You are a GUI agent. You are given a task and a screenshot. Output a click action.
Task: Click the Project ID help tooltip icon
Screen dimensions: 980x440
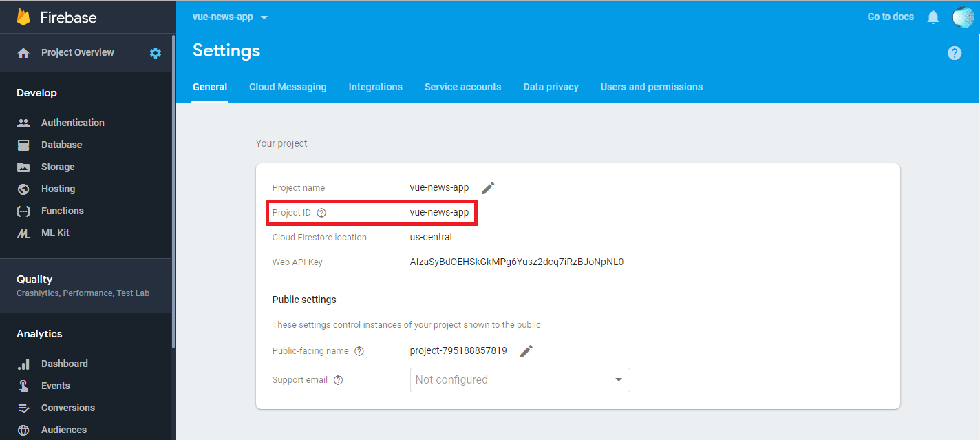(321, 213)
